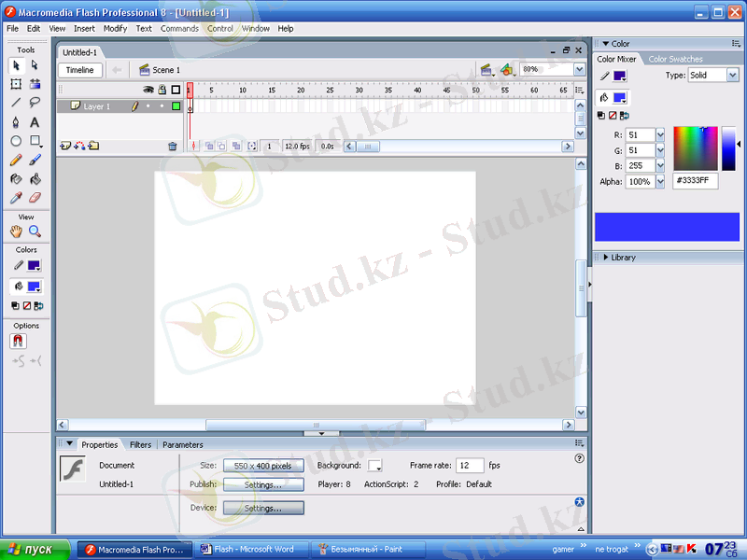The height and width of the screenshot is (560, 747).
Task: Switch to Color Swatches tab
Action: 675,59
